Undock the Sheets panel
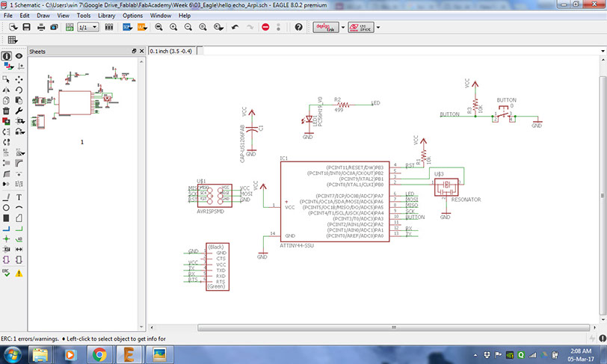Screen dimensions: 607x364 pos(134,51)
